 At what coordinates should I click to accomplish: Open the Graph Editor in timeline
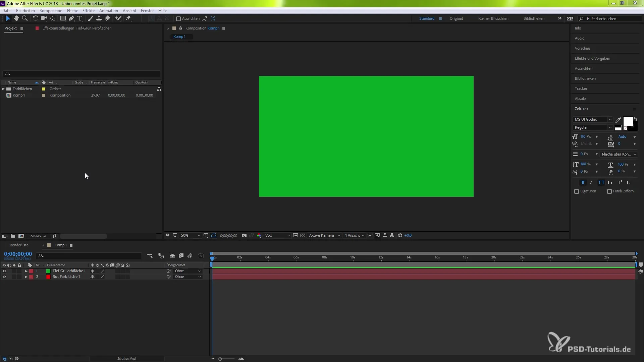pyautogui.click(x=201, y=256)
